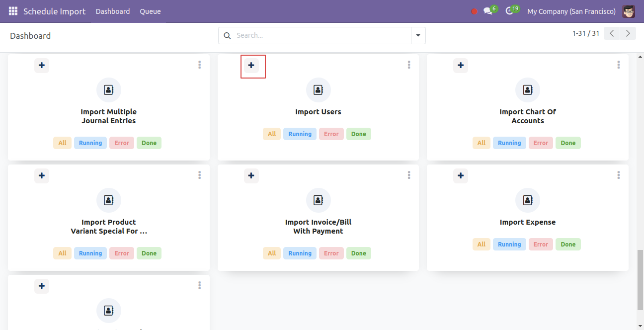
Task: Click plus icon on the bottom partial card
Action: tap(42, 286)
